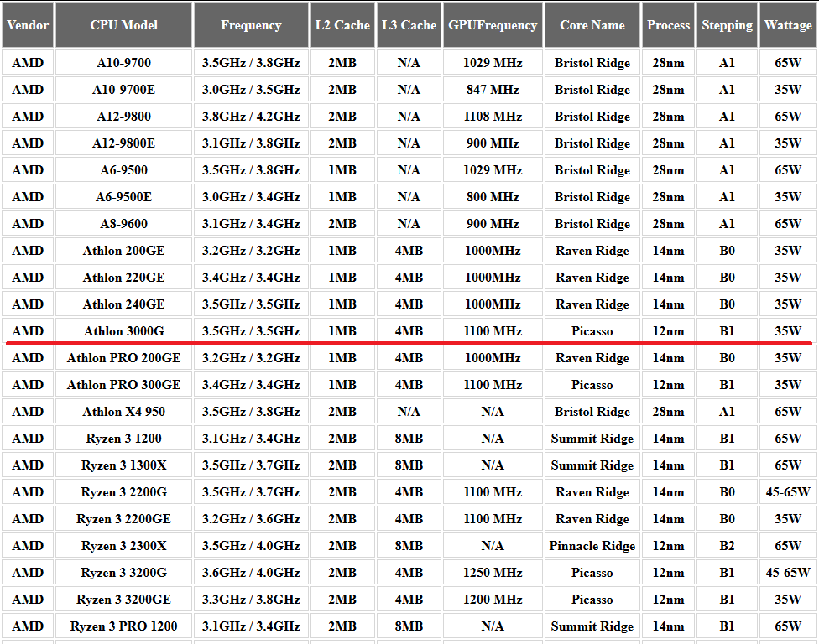This screenshot has height=644, width=819.
Task: Click 1000MHz in the Athlon 220GE row
Action: tap(493, 277)
